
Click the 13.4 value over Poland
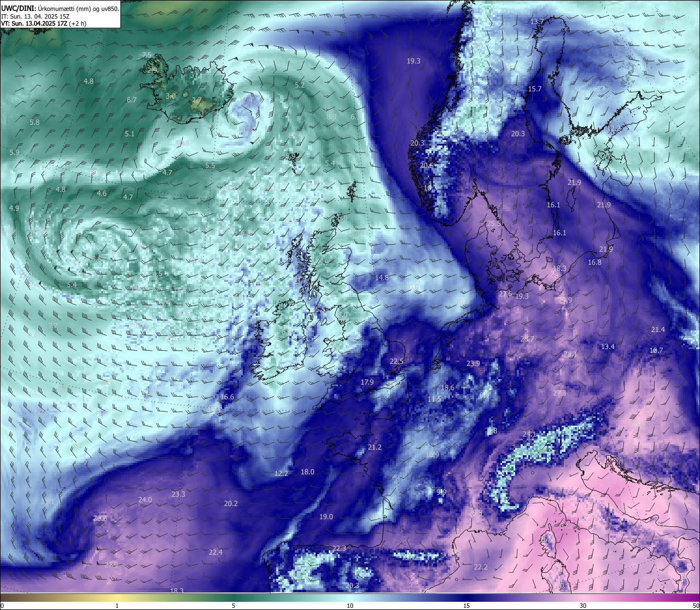[608, 347]
